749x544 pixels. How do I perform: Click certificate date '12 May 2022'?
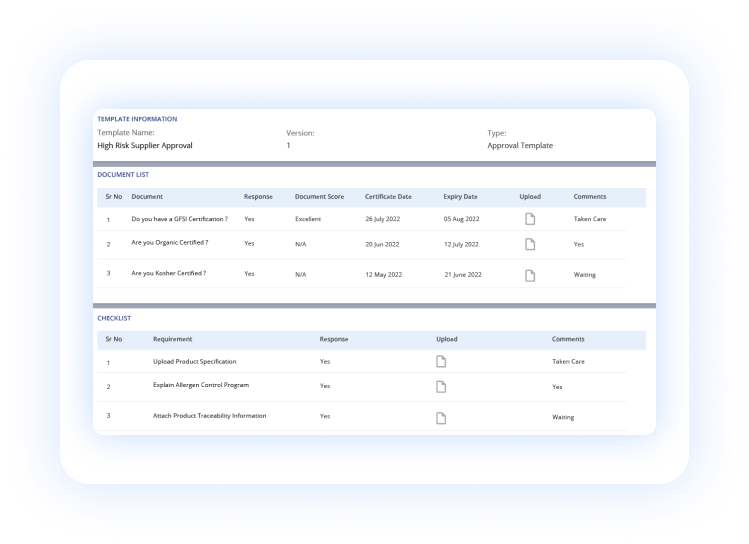[x=384, y=275]
